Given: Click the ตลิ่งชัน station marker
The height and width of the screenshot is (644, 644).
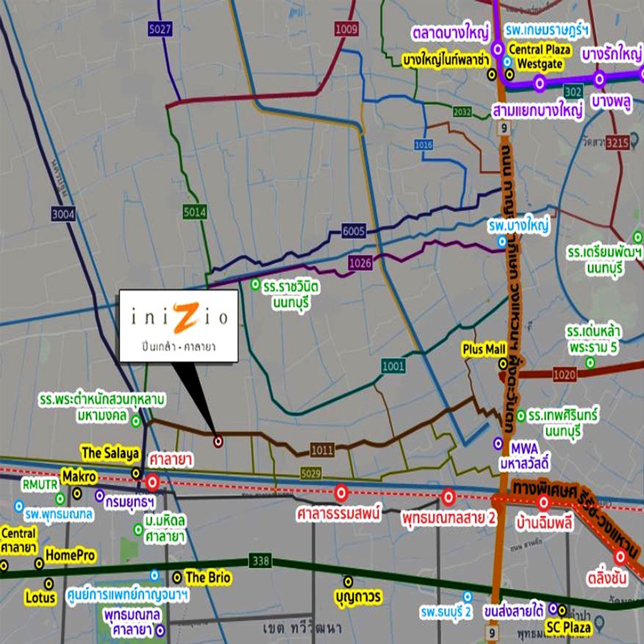Looking at the screenshot, I should point(621,557).
